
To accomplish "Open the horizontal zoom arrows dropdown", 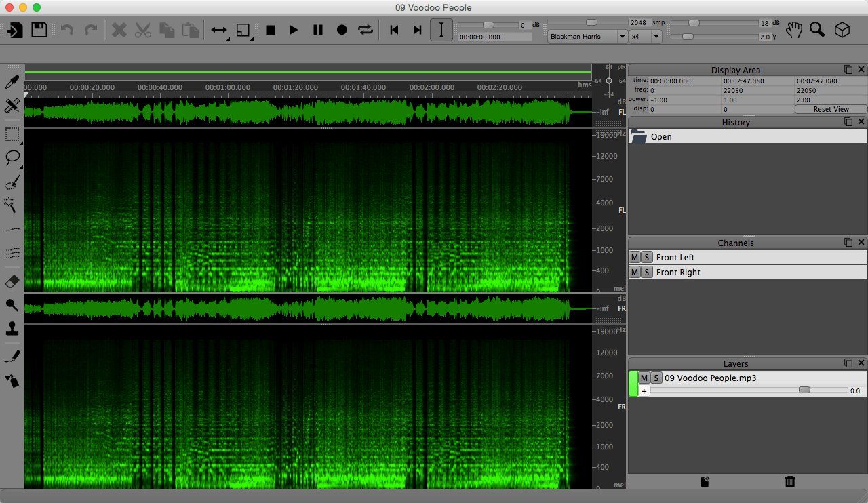I will pos(219,30).
